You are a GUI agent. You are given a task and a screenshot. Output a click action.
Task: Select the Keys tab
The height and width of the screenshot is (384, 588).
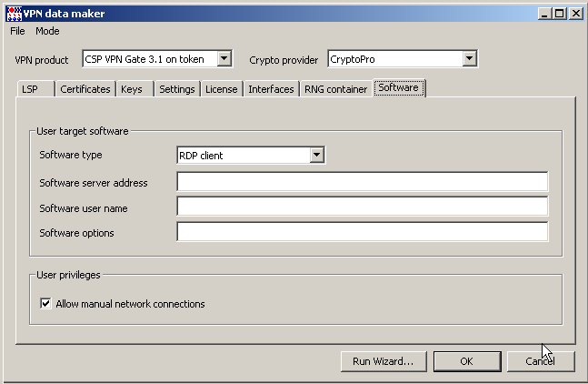pos(131,89)
